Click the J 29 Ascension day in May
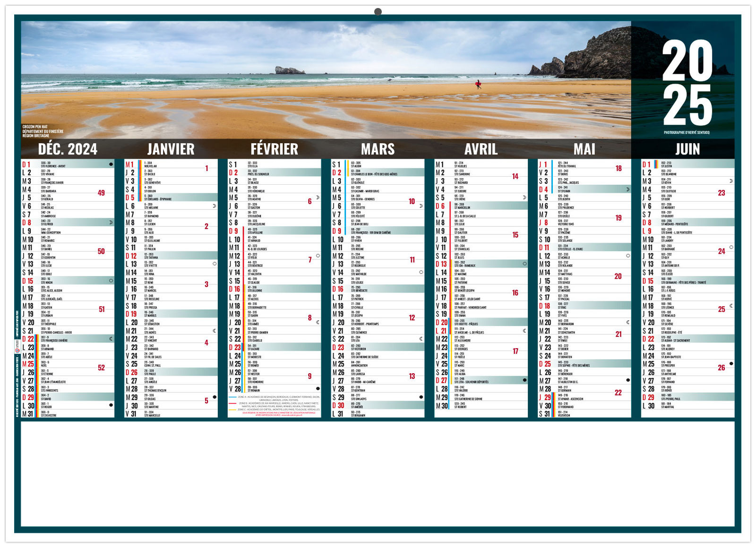 coord(584,397)
